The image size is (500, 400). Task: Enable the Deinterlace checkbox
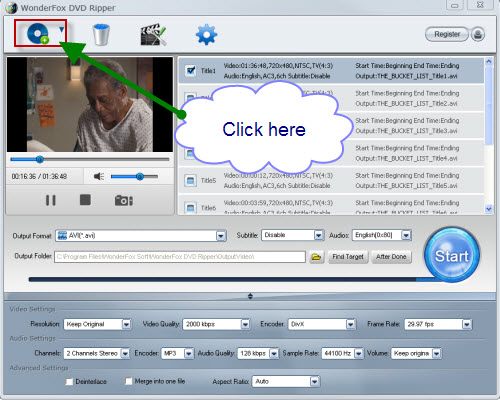(x=69, y=382)
